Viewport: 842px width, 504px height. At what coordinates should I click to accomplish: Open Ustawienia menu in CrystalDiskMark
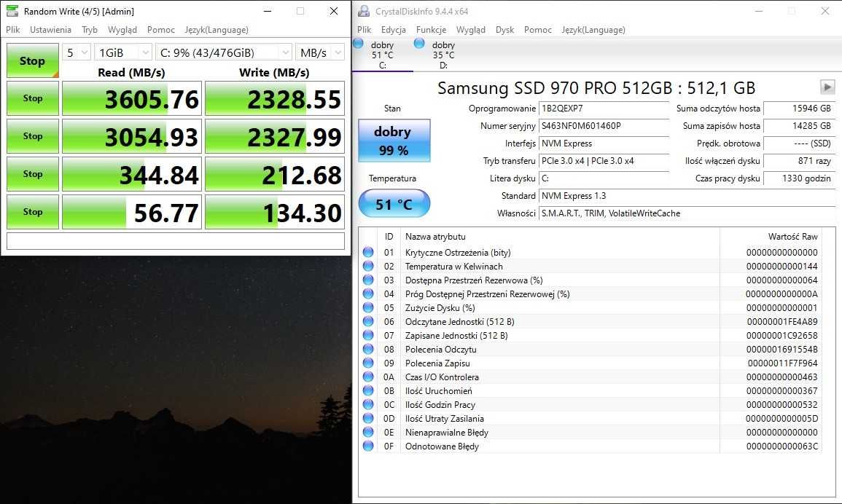(x=50, y=30)
